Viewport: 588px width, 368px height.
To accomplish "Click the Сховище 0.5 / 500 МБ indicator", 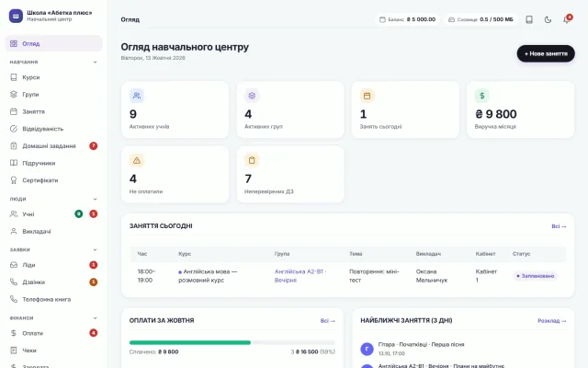I will [481, 19].
